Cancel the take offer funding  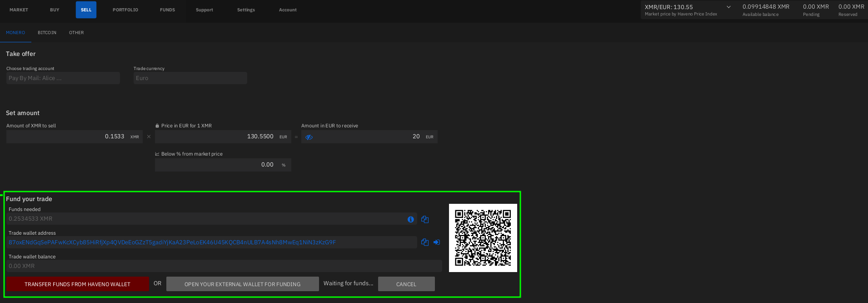coord(406,284)
